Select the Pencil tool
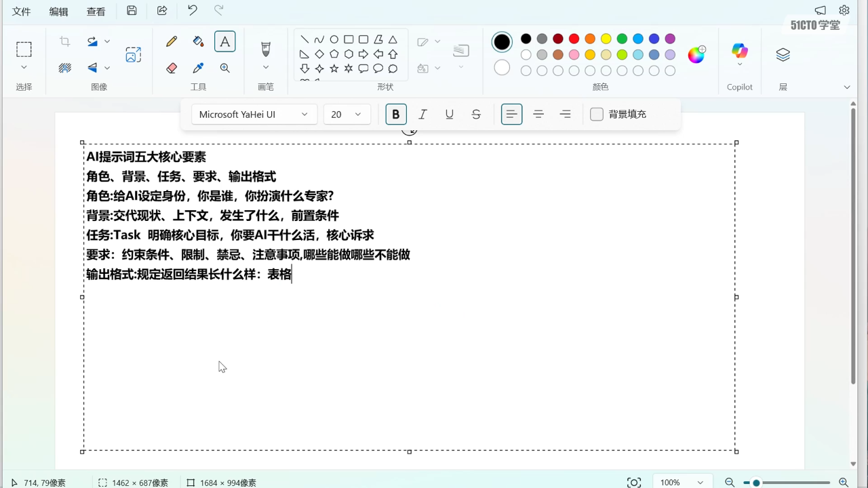This screenshot has height=488, width=868. [172, 41]
